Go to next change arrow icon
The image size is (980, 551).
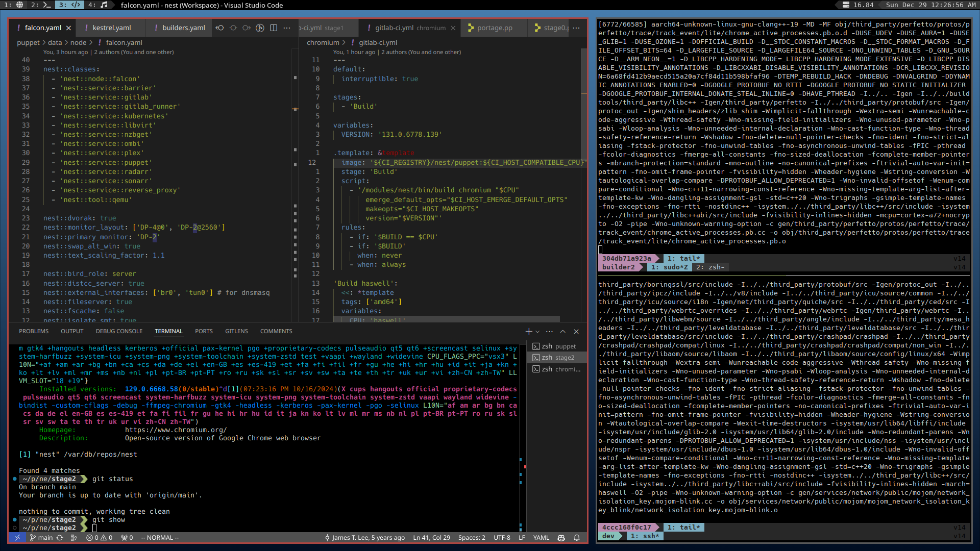(247, 28)
